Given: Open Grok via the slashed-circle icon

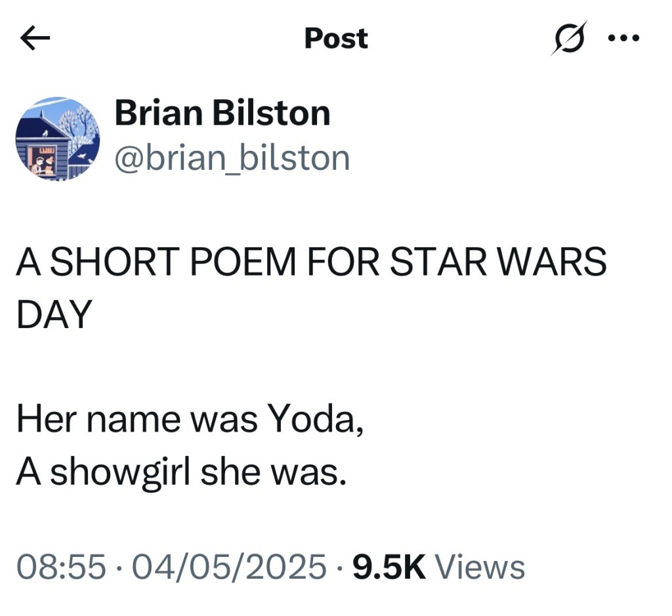Looking at the screenshot, I should 567,39.
